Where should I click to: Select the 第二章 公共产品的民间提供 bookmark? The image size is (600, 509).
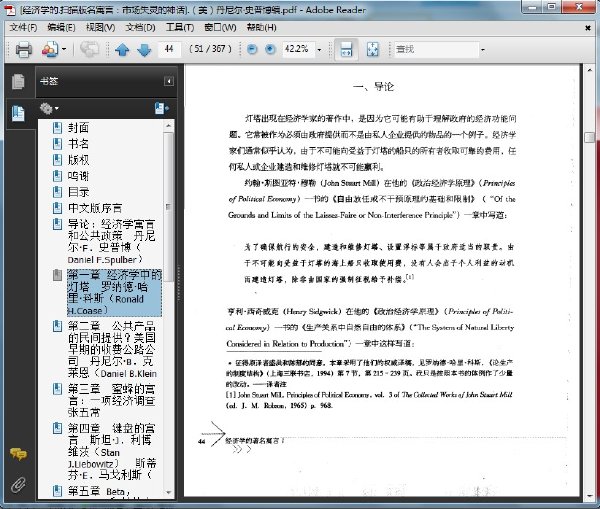[112, 349]
